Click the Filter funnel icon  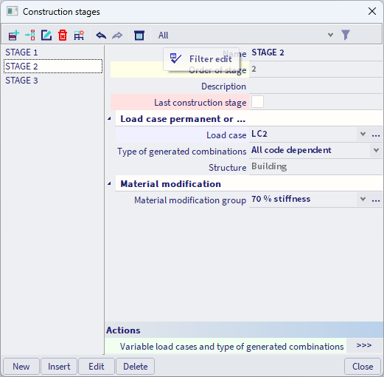pos(346,35)
